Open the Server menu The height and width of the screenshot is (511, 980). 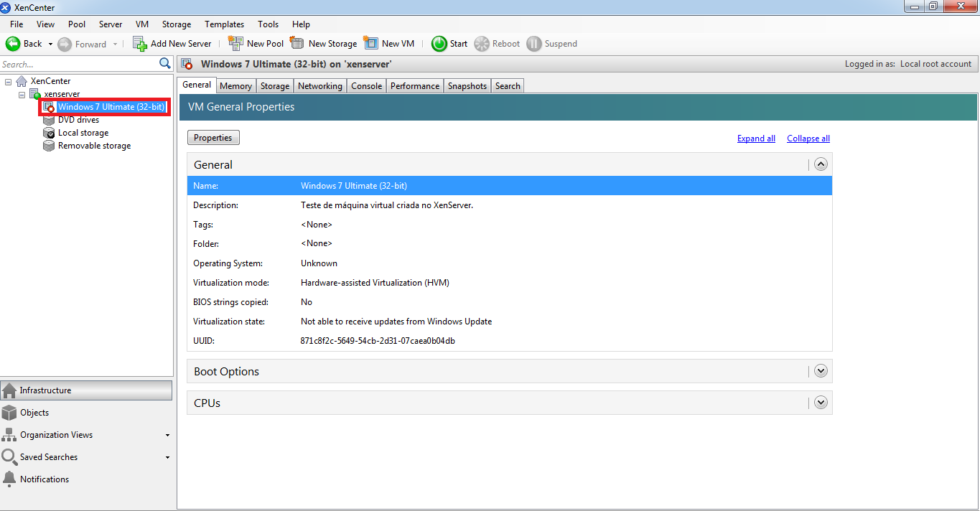[111, 24]
